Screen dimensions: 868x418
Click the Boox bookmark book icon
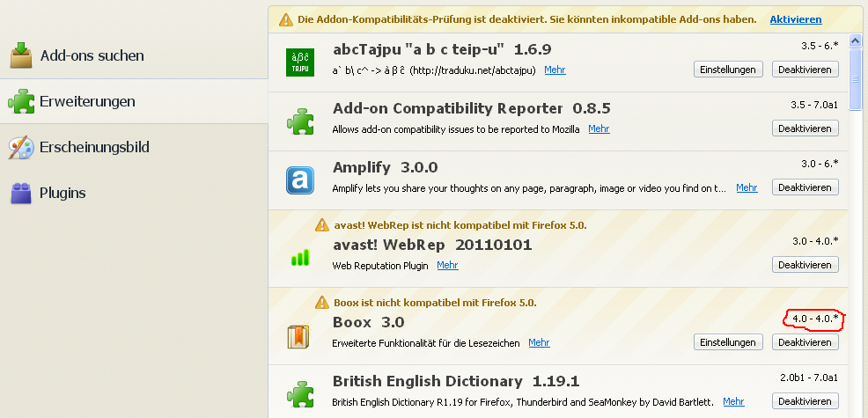point(300,335)
